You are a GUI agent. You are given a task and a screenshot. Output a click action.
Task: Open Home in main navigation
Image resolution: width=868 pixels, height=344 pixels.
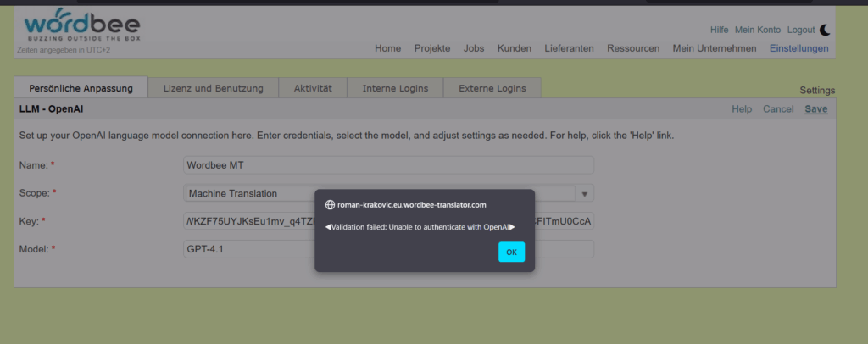pos(387,48)
